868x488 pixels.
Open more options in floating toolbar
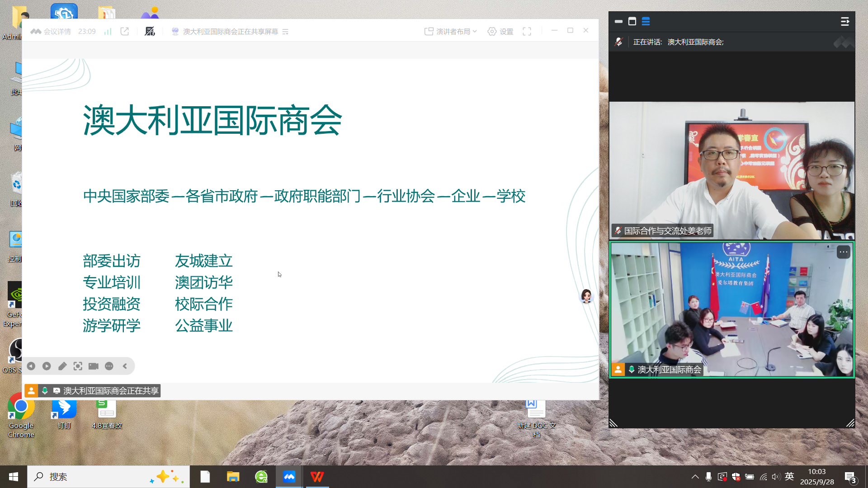[x=109, y=366]
